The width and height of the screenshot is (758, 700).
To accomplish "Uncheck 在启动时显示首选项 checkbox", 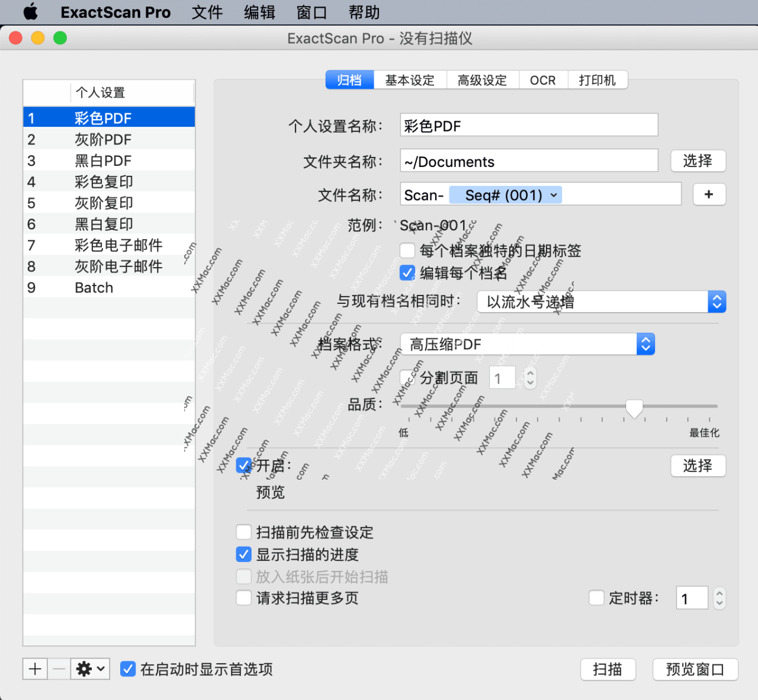I will [x=127, y=669].
